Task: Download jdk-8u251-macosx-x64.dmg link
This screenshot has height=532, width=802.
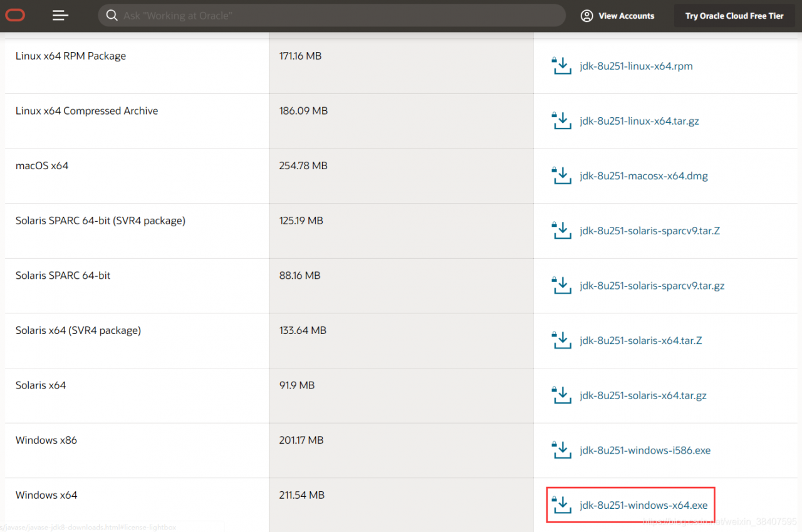Action: (x=643, y=176)
